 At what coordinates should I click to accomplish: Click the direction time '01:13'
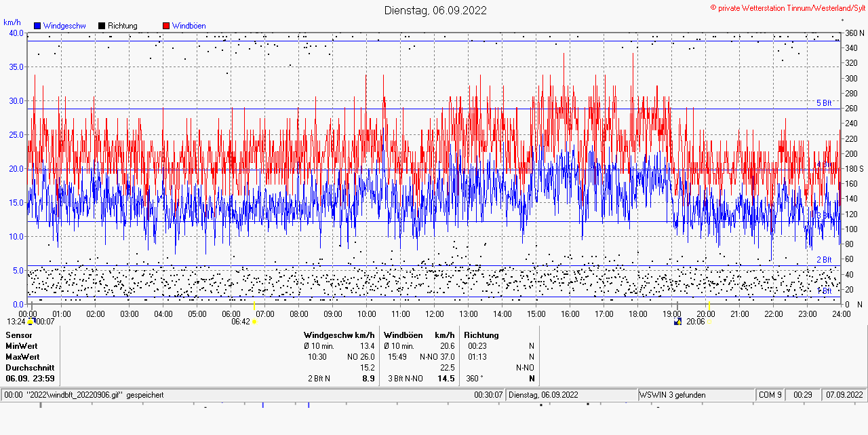coord(477,357)
